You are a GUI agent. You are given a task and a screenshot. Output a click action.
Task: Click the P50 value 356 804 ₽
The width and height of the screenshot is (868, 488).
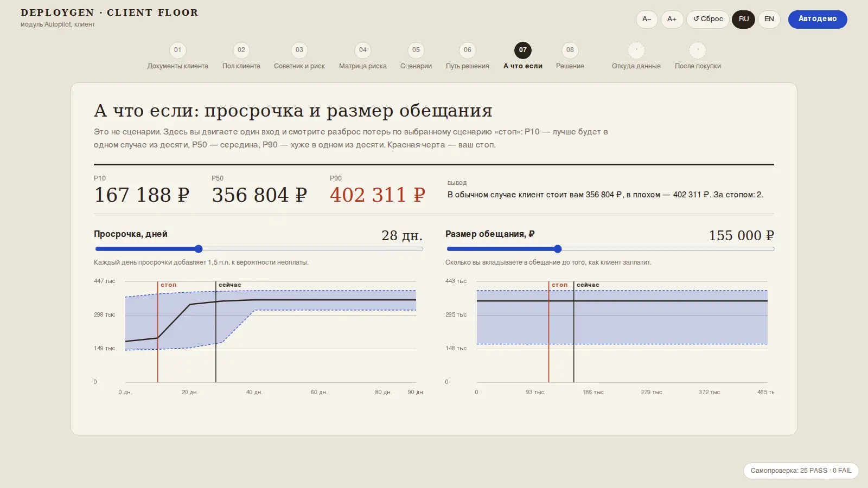[x=259, y=195]
